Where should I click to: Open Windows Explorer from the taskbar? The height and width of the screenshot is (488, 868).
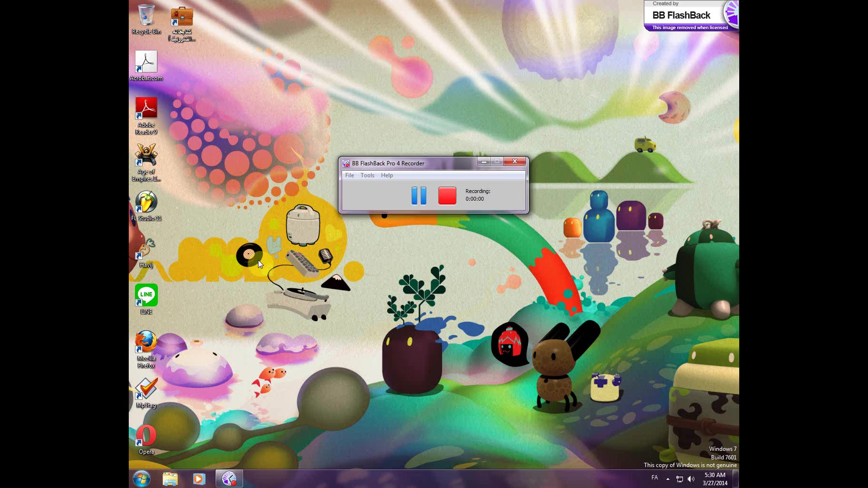(170, 478)
